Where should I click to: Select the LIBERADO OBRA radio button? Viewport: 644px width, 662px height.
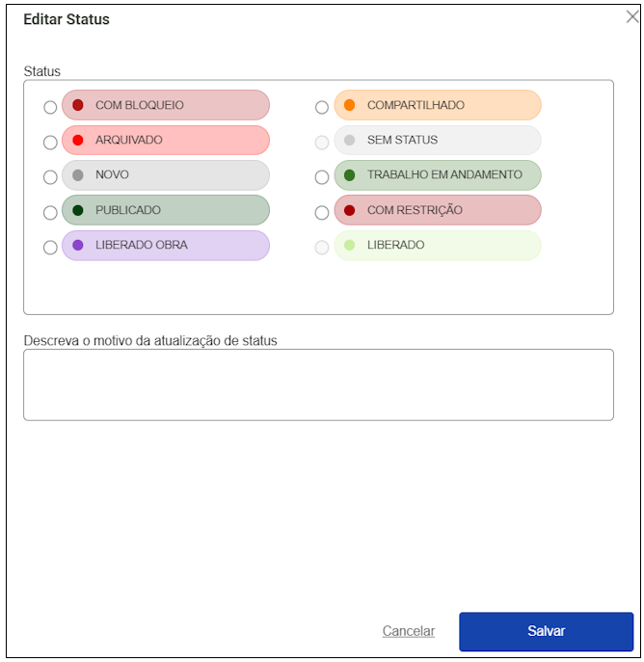pyautogui.click(x=50, y=248)
